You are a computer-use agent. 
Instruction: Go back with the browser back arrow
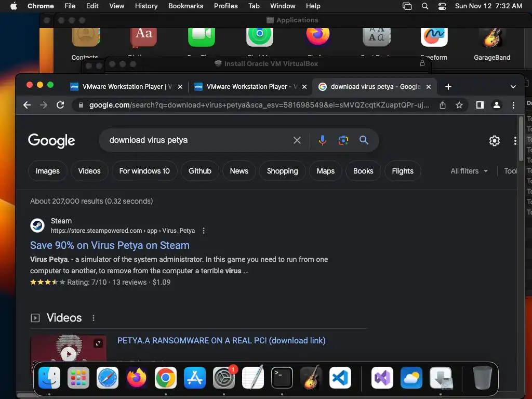pyautogui.click(x=27, y=105)
